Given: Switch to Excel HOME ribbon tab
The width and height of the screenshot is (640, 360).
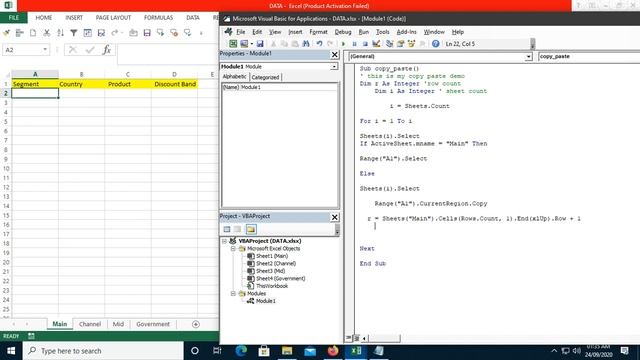Looking at the screenshot, I should click(44, 18).
